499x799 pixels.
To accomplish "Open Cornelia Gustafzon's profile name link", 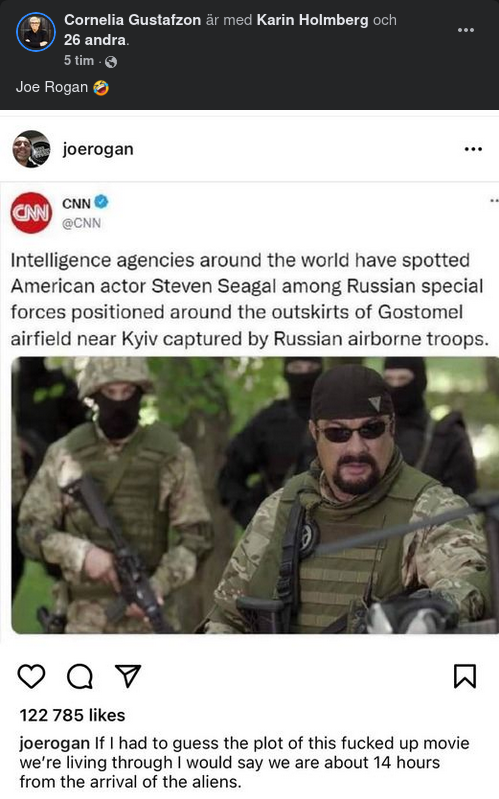I will point(133,20).
